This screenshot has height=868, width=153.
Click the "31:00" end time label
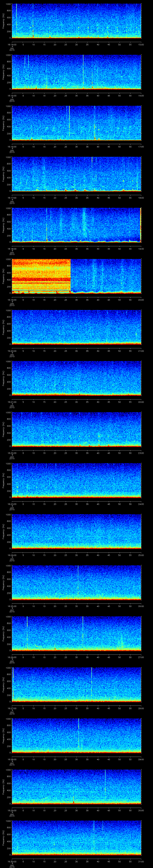[x=141, y=861]
